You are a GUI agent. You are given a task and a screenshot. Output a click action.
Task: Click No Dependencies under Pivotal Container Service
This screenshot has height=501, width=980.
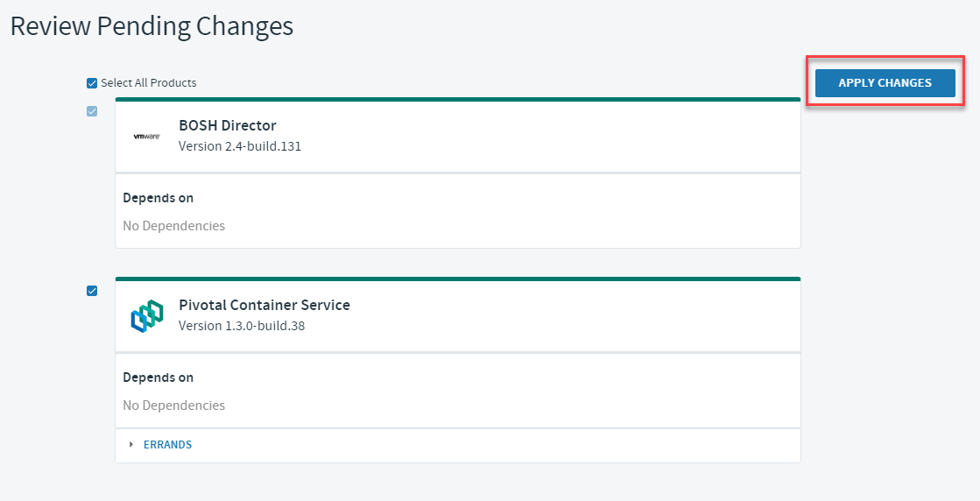pyautogui.click(x=173, y=405)
